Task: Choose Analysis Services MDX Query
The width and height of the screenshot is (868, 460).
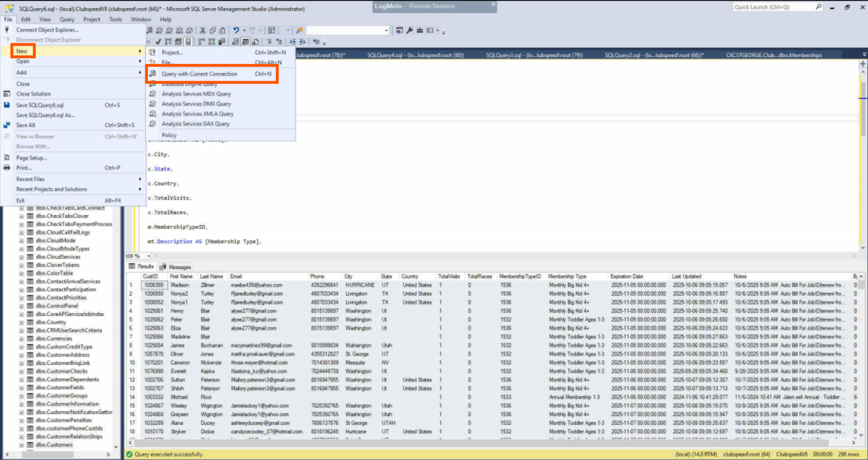Action: click(x=196, y=94)
